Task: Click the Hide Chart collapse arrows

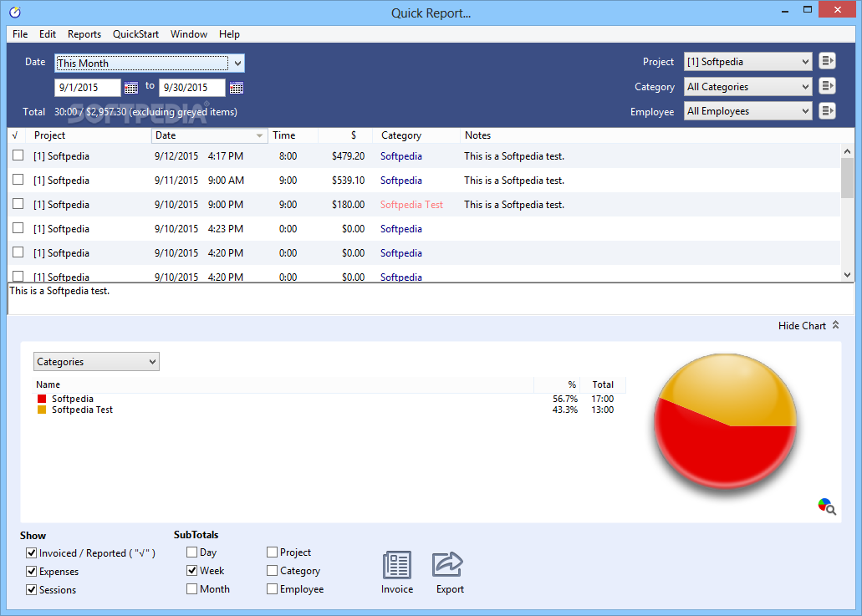Action: point(835,325)
